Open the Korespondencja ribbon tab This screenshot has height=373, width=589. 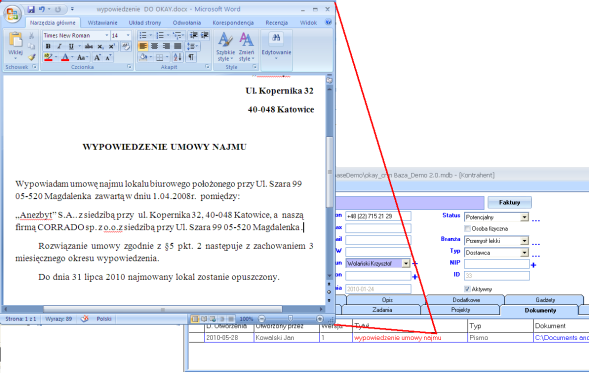pos(233,23)
